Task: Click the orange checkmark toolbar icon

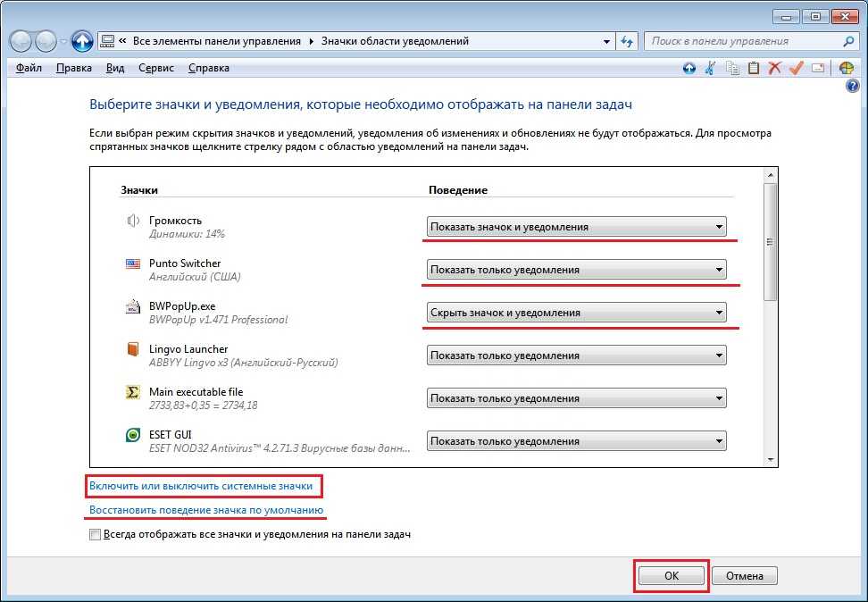Action: (797, 68)
